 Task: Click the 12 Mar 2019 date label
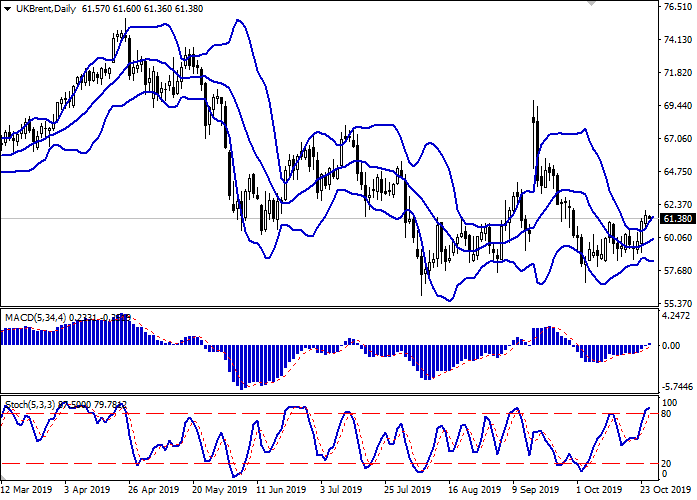(x=26, y=491)
